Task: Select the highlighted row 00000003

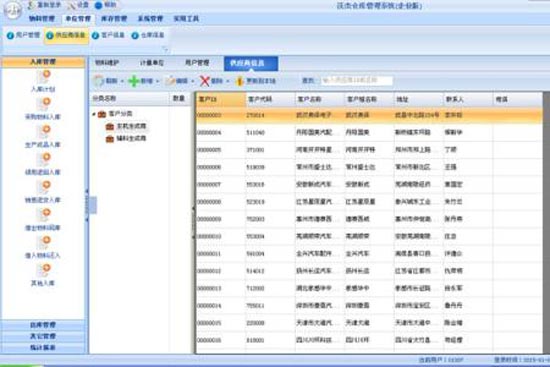Action: click(369, 115)
